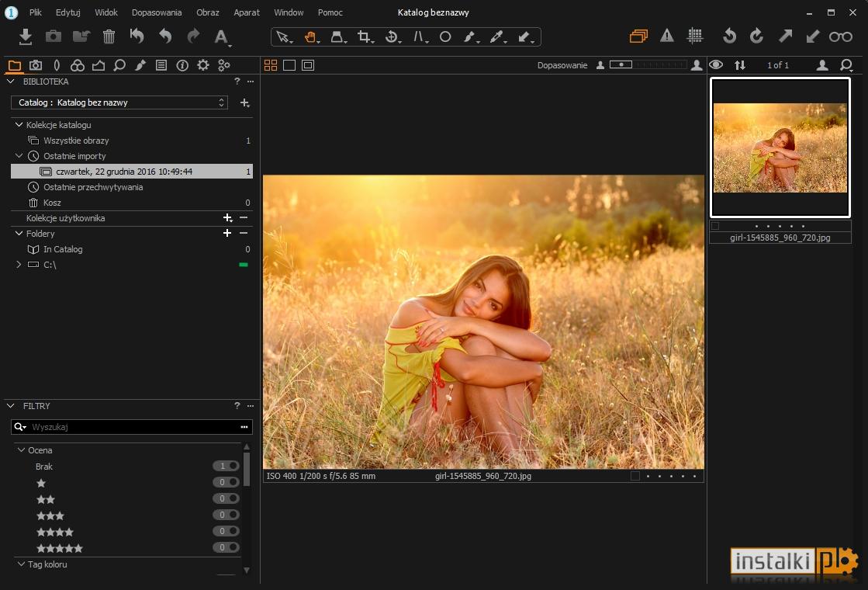Select the pointer Select tool
This screenshot has height=590, width=868.
(283, 37)
